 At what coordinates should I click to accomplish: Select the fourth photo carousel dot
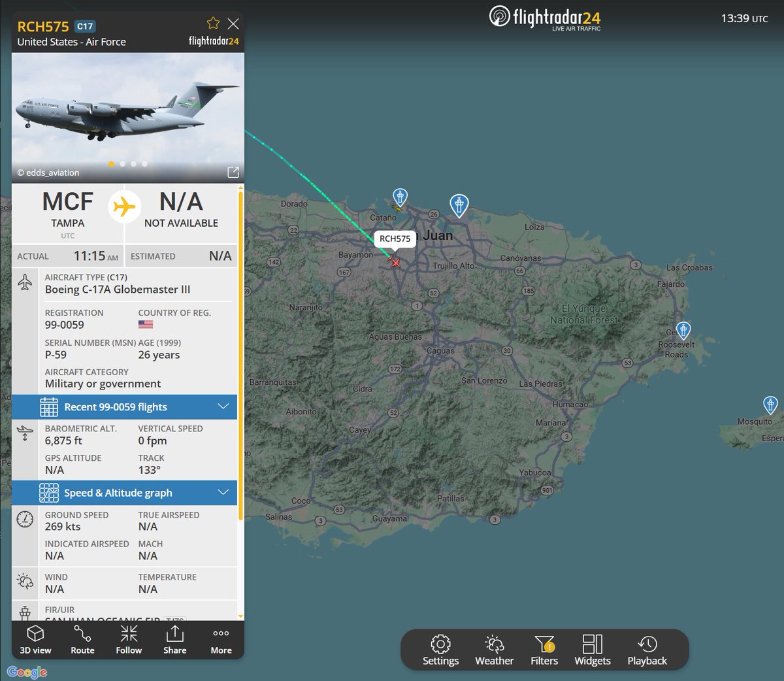144,164
